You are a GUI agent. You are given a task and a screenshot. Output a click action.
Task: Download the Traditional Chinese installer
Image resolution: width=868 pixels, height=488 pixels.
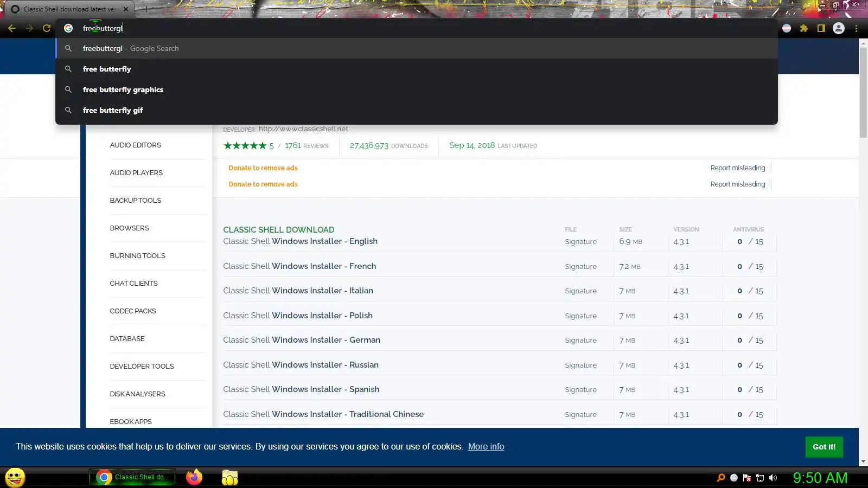(x=323, y=414)
